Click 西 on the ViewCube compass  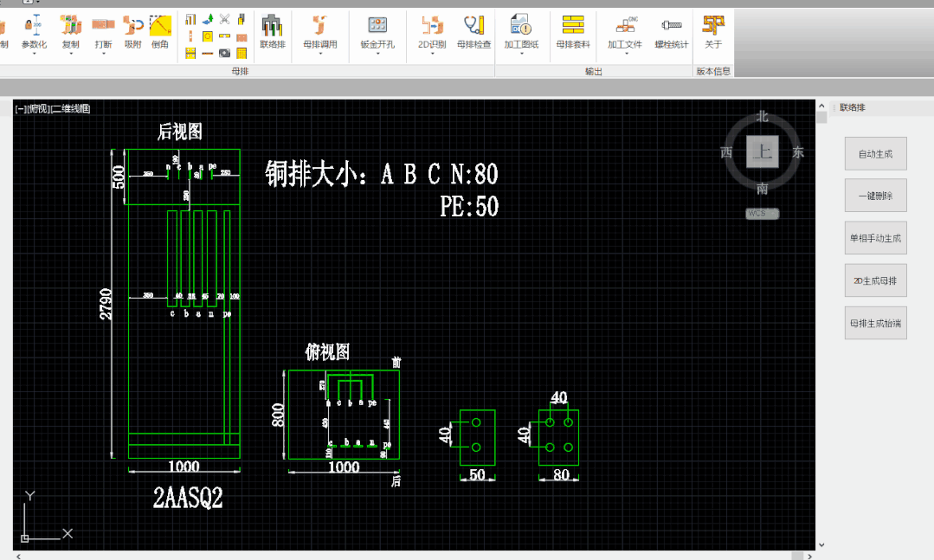click(726, 152)
